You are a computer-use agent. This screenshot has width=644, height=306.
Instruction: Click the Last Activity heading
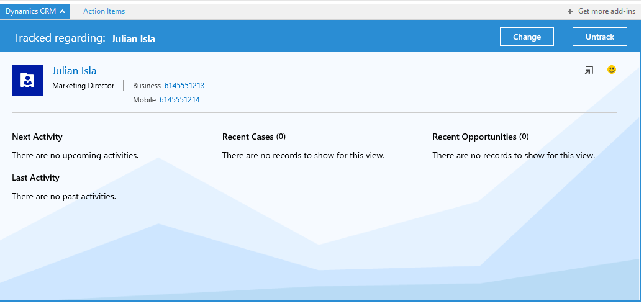pos(35,178)
